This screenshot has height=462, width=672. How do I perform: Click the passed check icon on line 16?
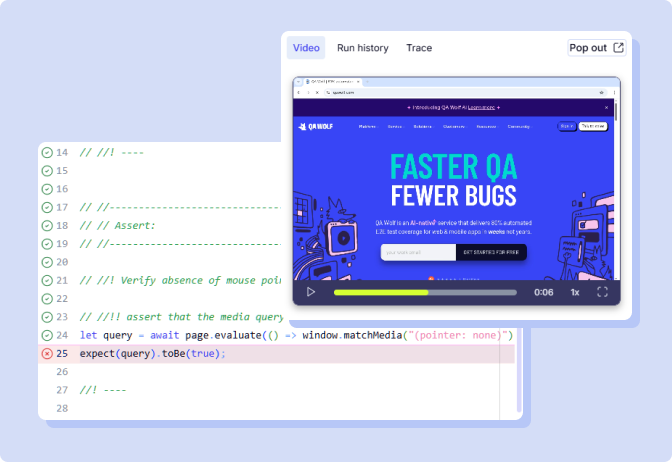tap(47, 189)
